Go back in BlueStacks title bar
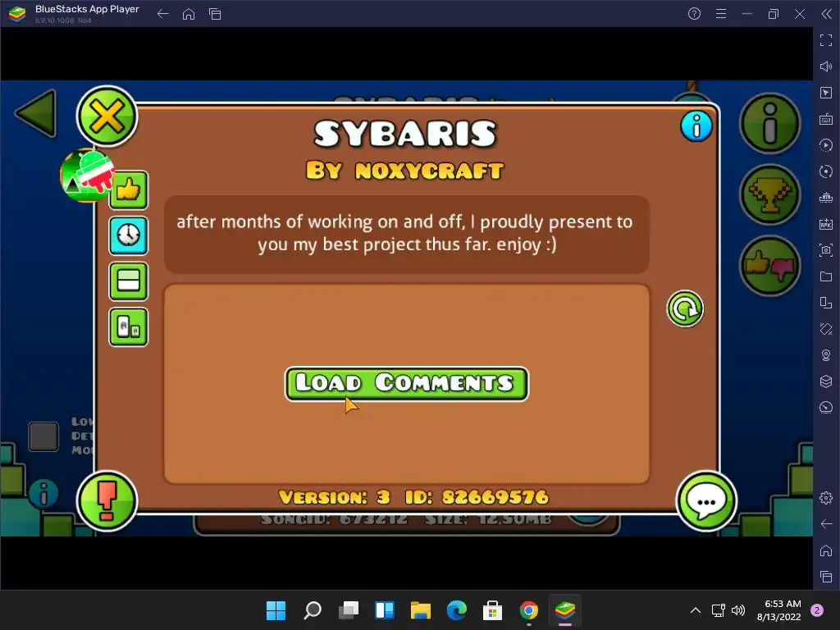The height and width of the screenshot is (630, 840). click(163, 14)
